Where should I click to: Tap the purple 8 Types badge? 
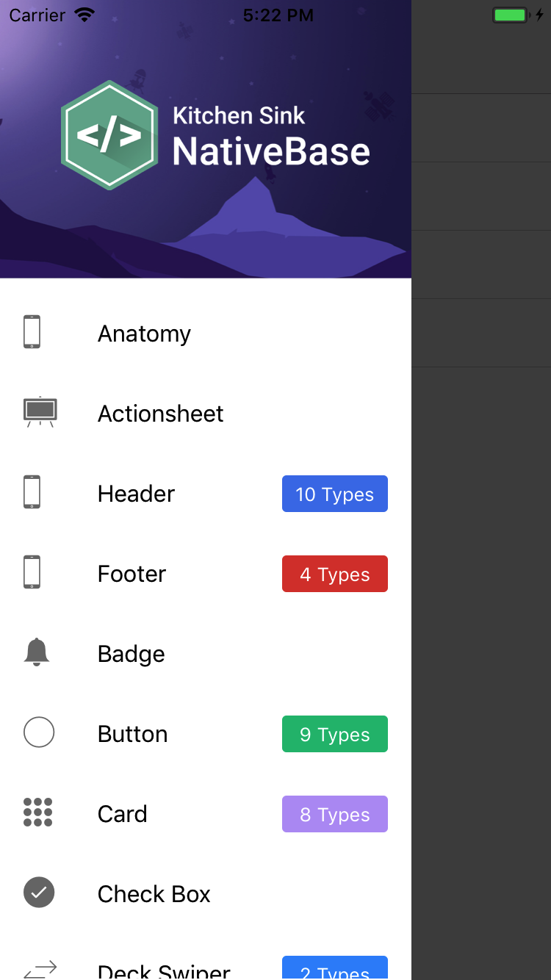click(x=335, y=814)
